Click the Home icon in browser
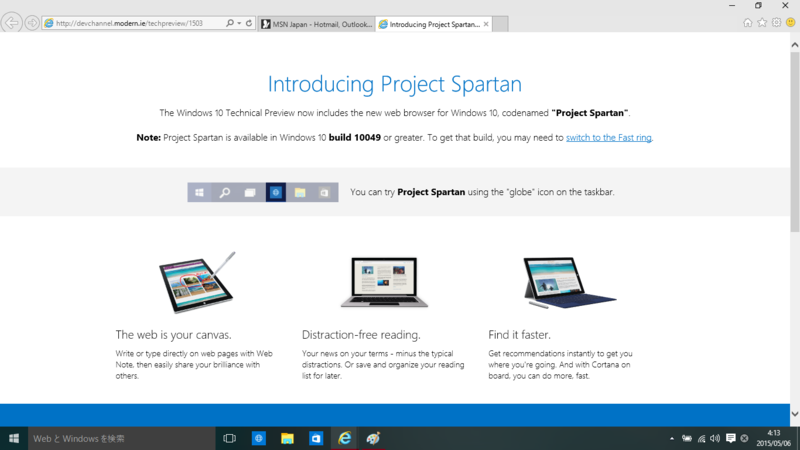The width and height of the screenshot is (800, 450). pos(747,22)
